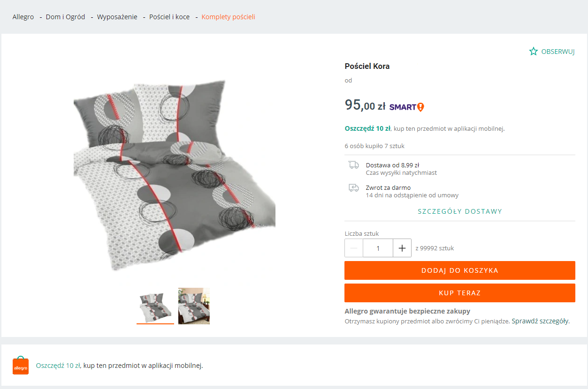
Task: Click the delivery truck icon
Action: coord(353,165)
